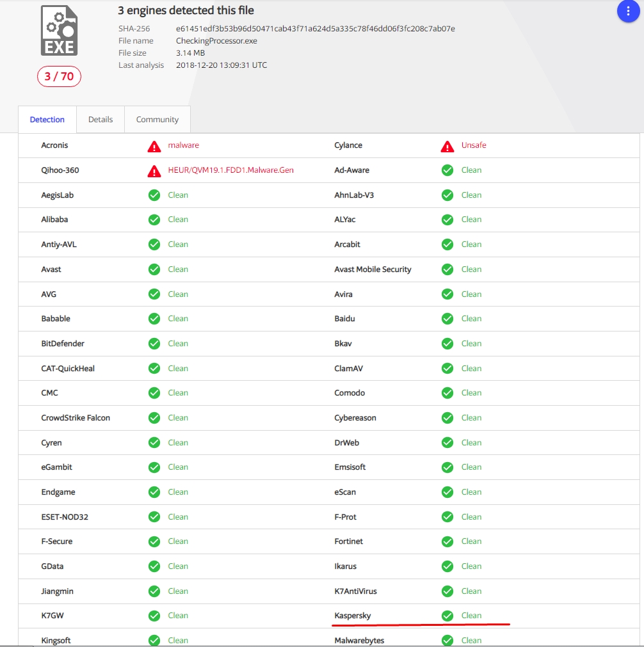
Task: Click the Acronis engine name
Action: [x=54, y=145]
